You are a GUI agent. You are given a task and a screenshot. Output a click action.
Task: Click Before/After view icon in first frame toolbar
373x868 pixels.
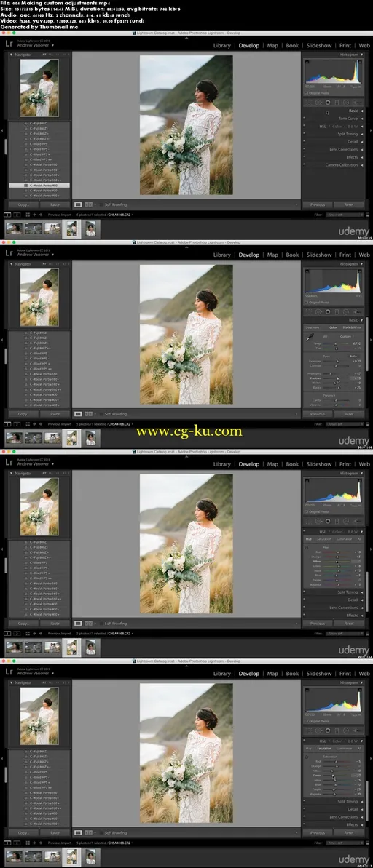click(88, 204)
